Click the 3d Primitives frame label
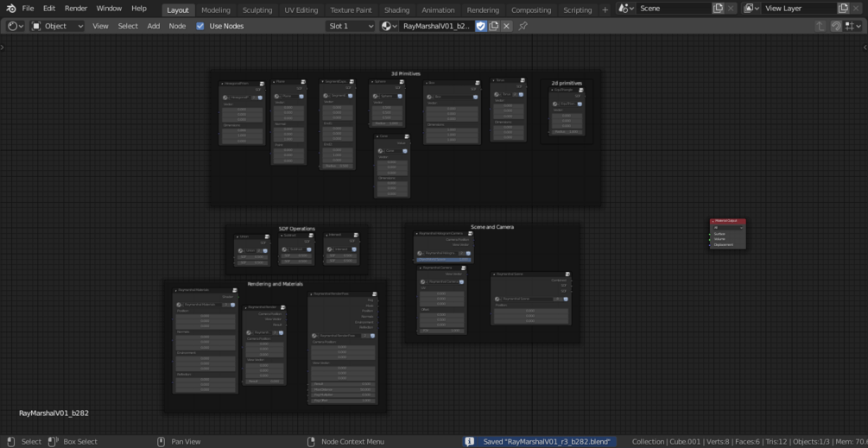Screen dimensions: 868x448 pos(406,73)
